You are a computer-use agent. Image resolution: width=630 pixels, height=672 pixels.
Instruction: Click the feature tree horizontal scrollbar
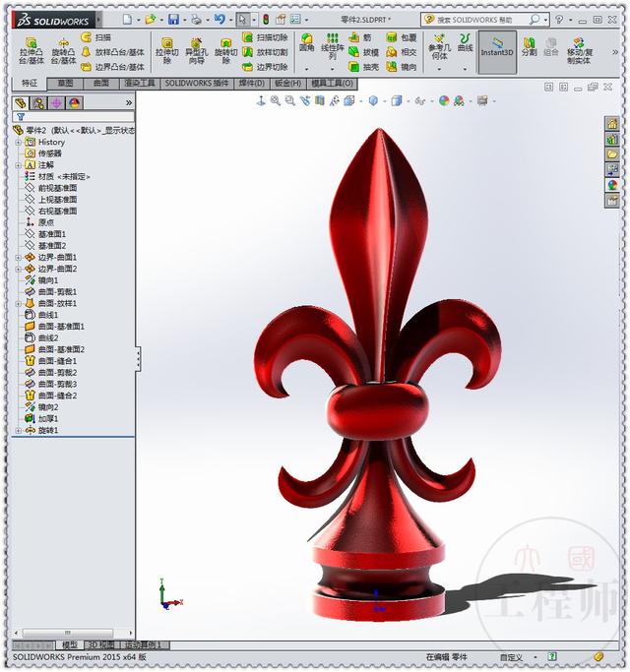pyautogui.click(x=68, y=633)
